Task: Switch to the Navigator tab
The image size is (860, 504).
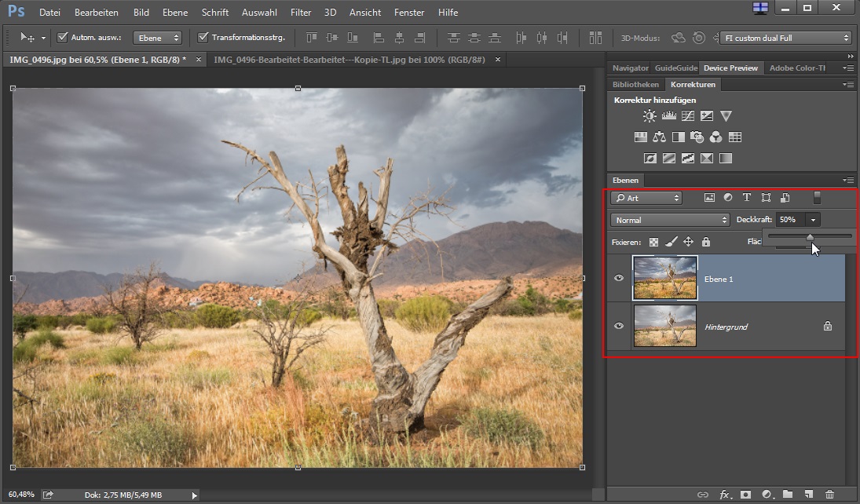Action: pyautogui.click(x=630, y=68)
